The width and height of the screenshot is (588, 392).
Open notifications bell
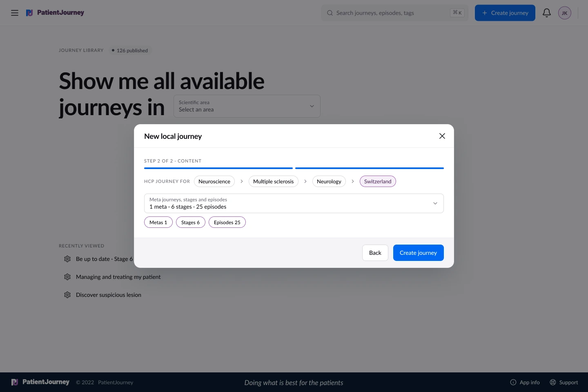[547, 13]
